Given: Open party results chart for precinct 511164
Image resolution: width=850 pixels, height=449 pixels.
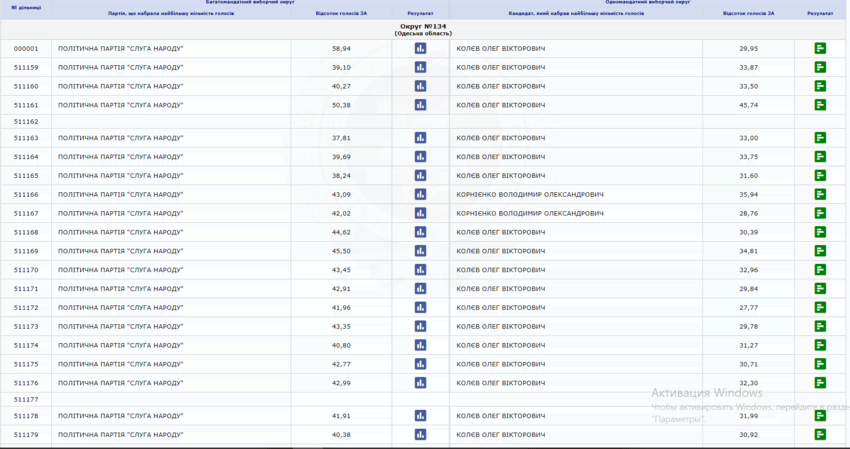Looking at the screenshot, I should [420, 157].
